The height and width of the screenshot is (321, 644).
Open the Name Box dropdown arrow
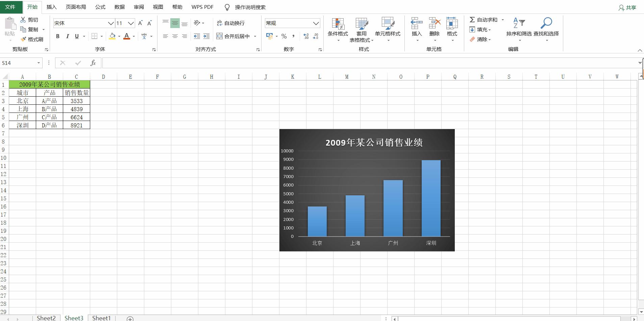38,63
